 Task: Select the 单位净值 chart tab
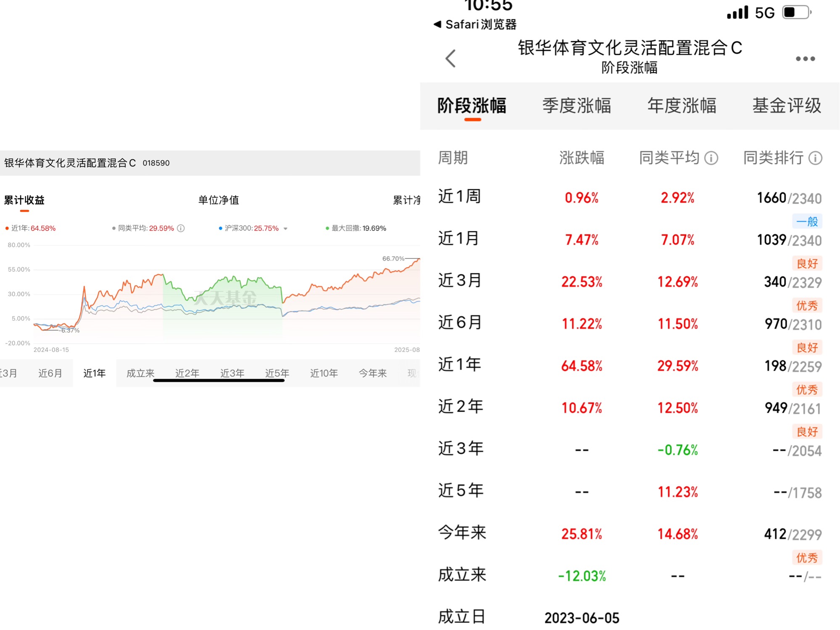[x=219, y=200]
